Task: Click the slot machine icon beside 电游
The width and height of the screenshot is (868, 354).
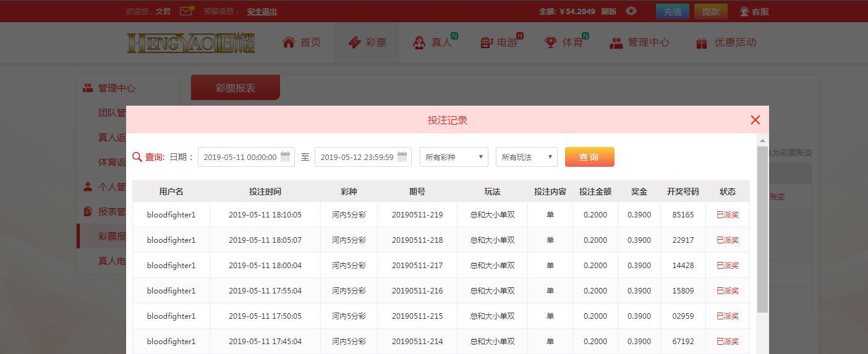Action: 487,43
